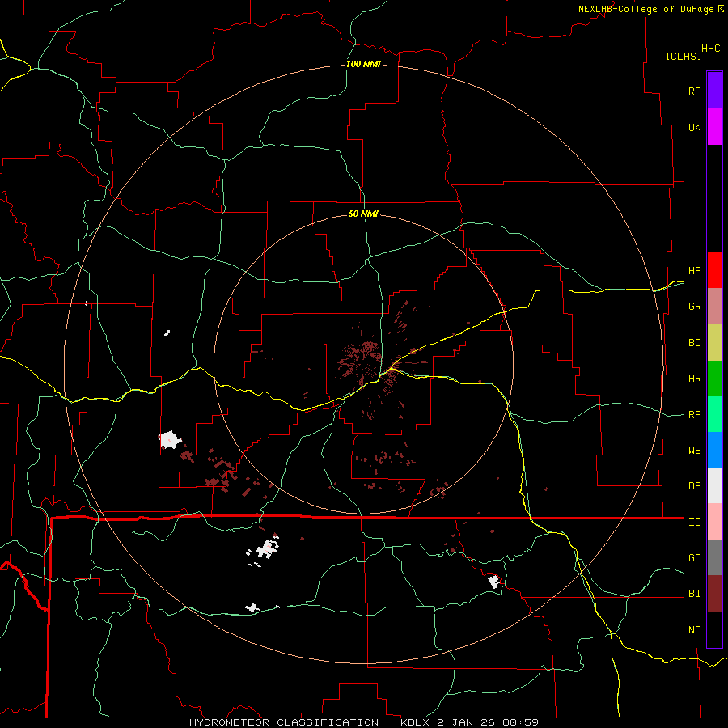Click the dark red BI swatch

(x=714, y=594)
